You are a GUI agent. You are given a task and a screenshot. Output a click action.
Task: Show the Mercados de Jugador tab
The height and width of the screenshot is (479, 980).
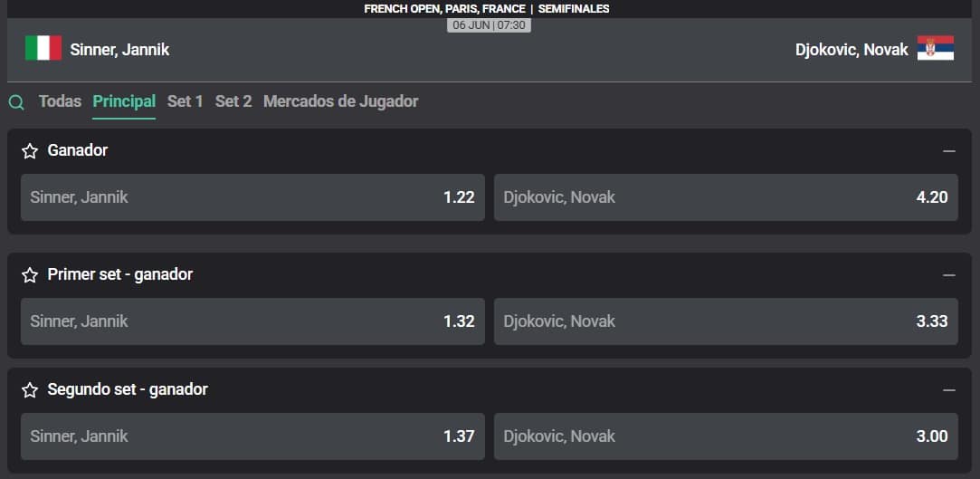[340, 101]
